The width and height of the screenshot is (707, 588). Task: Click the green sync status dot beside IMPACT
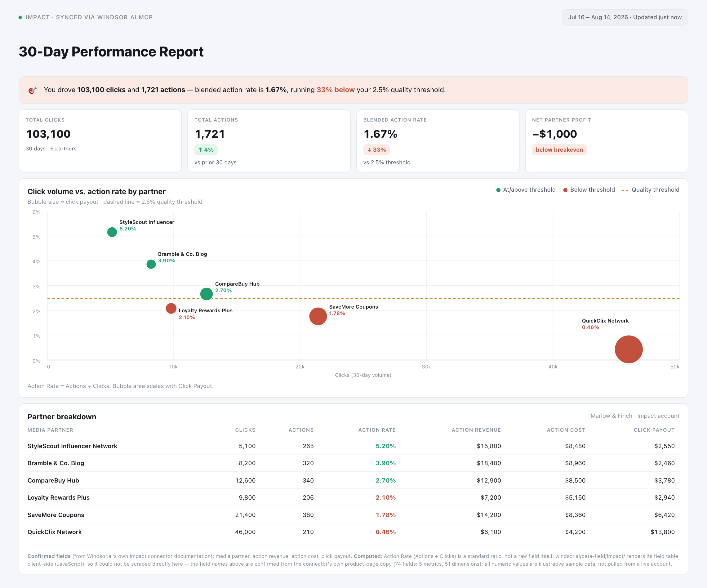click(20, 17)
